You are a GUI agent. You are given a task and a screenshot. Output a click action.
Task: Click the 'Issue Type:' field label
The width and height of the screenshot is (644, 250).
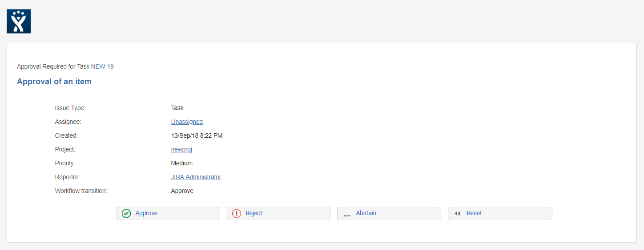[70, 108]
